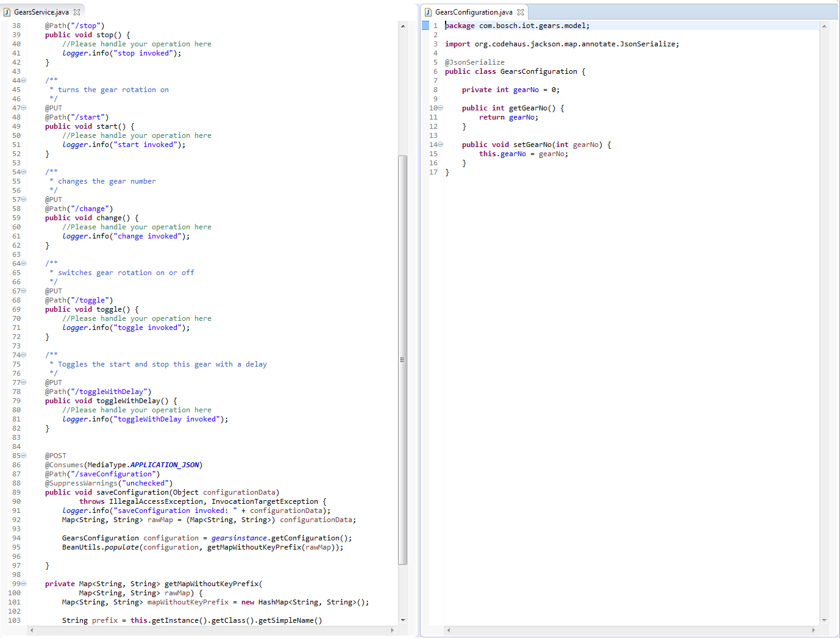Collapse the toggleWithDelay method at line 77

click(x=24, y=382)
